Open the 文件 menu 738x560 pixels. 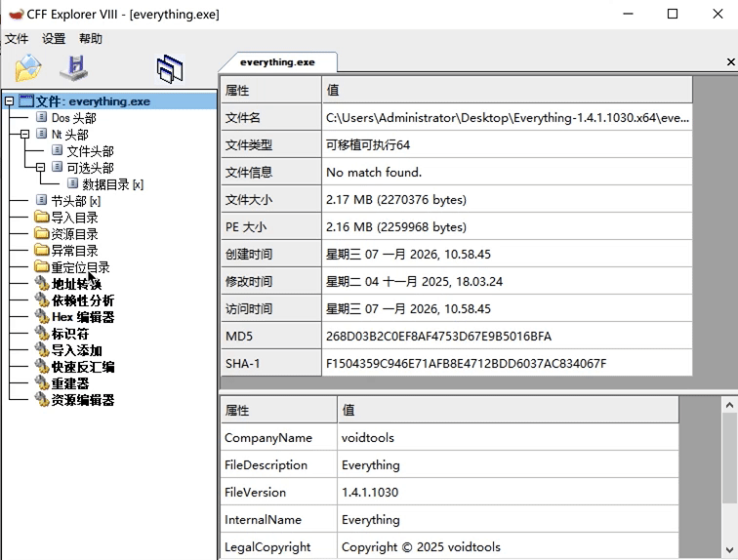click(x=17, y=39)
